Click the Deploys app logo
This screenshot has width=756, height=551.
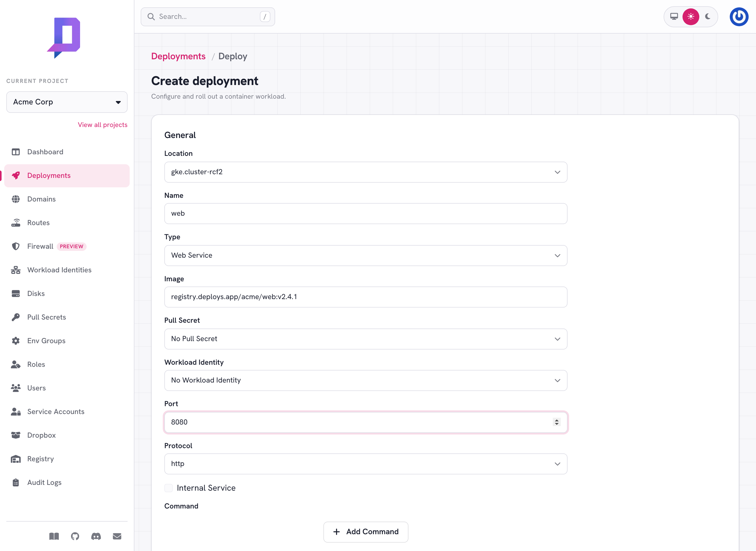(x=64, y=38)
